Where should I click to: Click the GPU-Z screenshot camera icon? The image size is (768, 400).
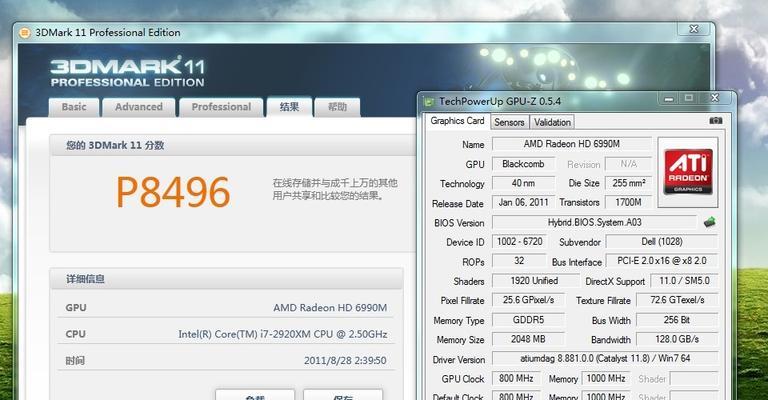pos(716,120)
